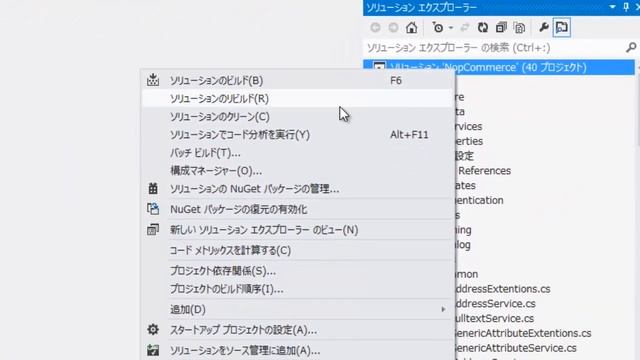
Task: Select the AddressExtentions.cs file
Action: click(503, 289)
